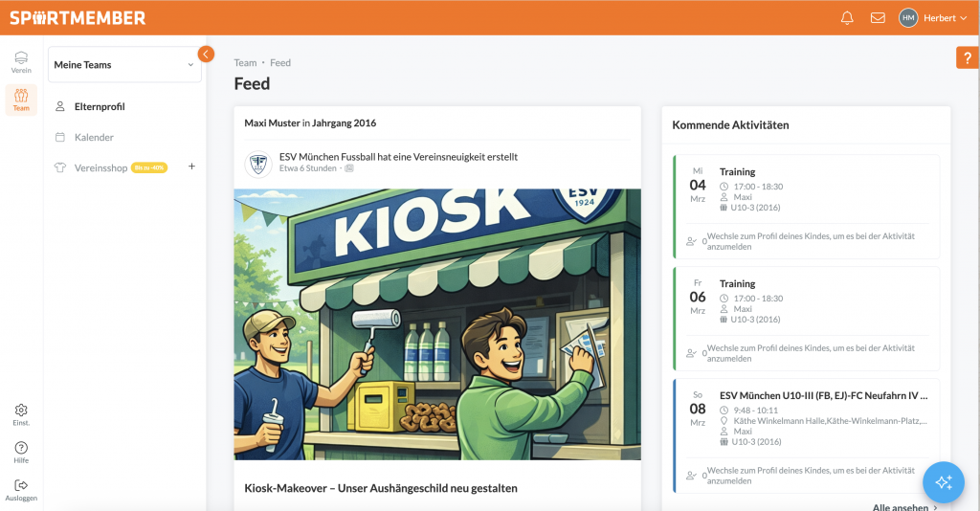This screenshot has width=980, height=511.
Task: Collapse the sidebar with orange arrow
Action: (x=206, y=55)
